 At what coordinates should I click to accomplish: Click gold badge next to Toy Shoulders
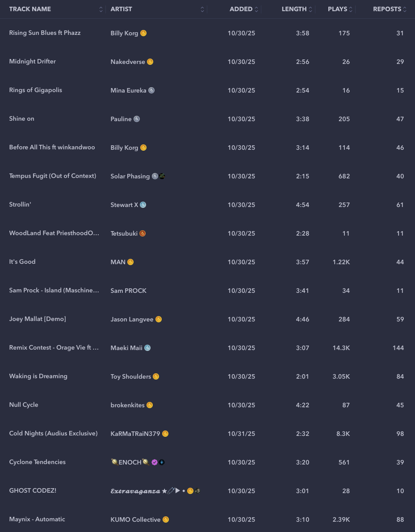pyautogui.click(x=156, y=376)
